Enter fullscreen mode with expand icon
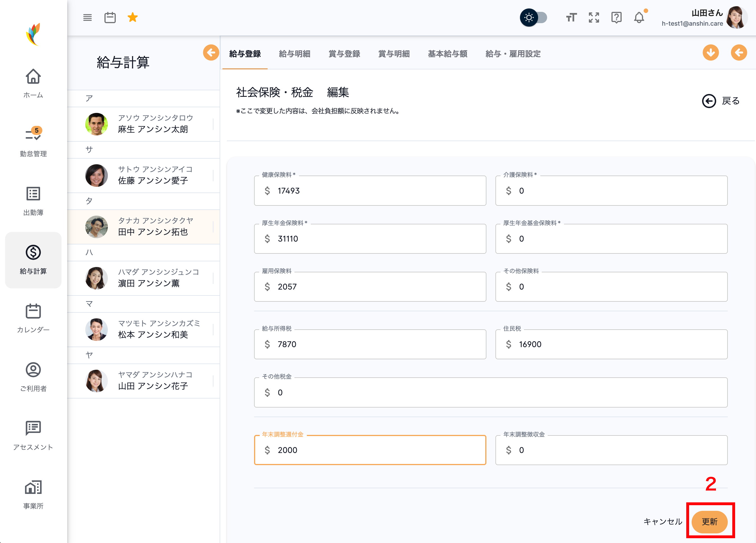The image size is (756, 543). pyautogui.click(x=594, y=18)
